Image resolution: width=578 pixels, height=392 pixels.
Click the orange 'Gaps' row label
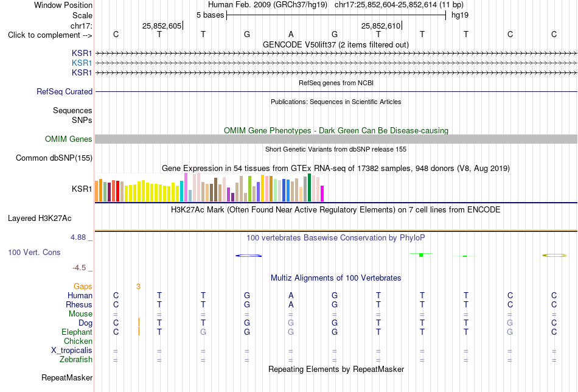[x=83, y=286]
